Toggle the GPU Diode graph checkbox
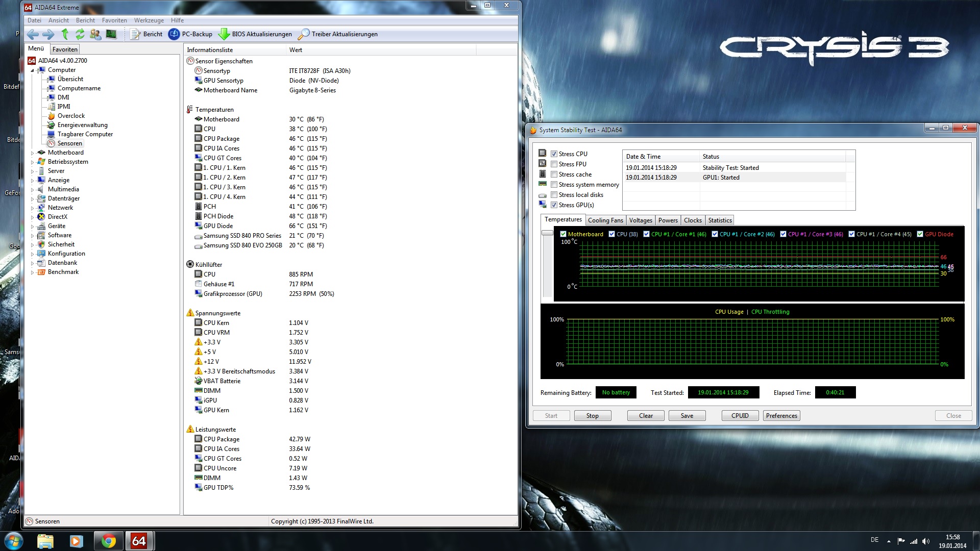 pos(920,234)
